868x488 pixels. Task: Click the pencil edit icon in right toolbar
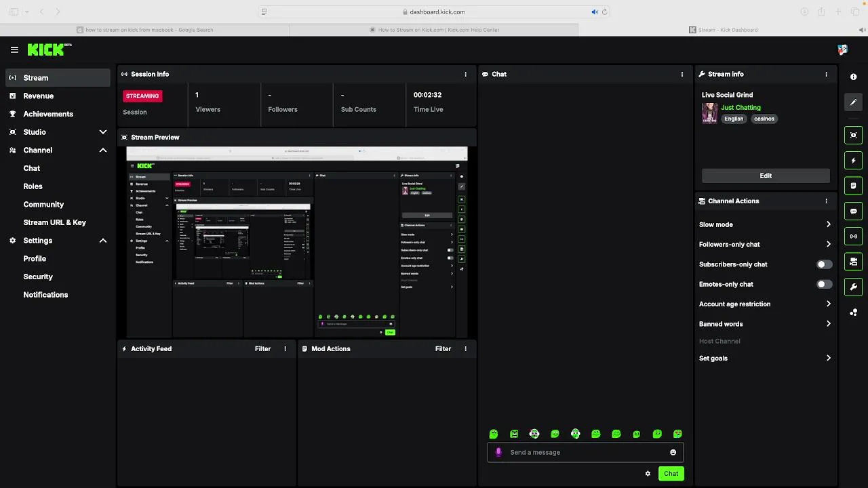[854, 102]
